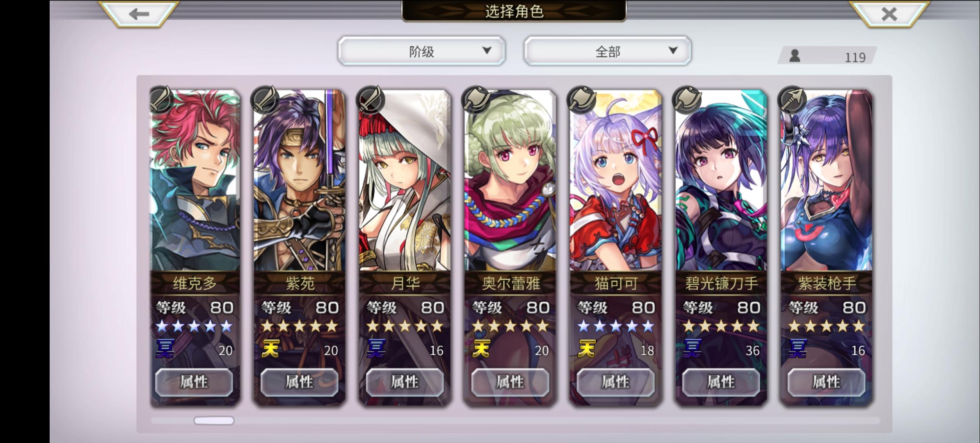Select 月华 character portrait
Screen dimensions: 980x443
[405, 180]
